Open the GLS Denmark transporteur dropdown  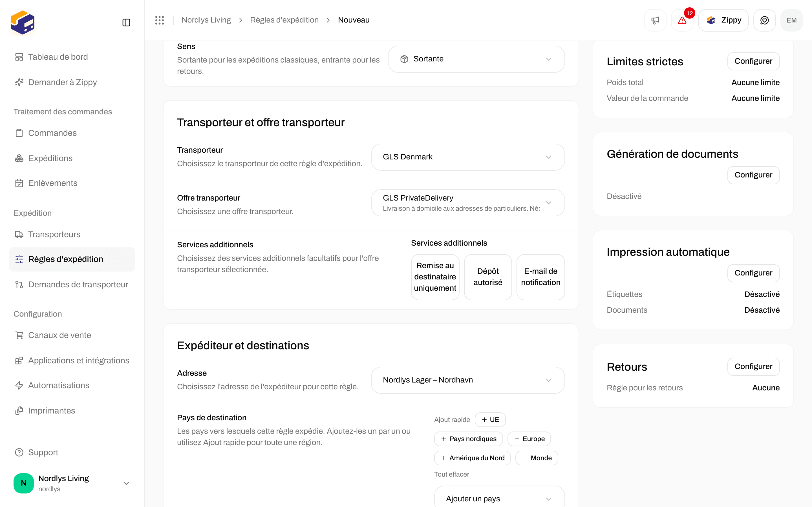[x=468, y=157]
